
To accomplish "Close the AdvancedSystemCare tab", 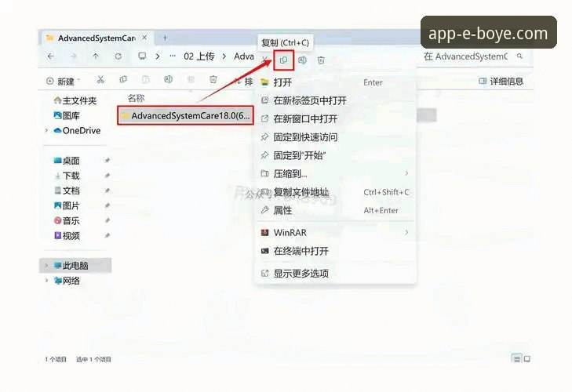I will point(144,38).
